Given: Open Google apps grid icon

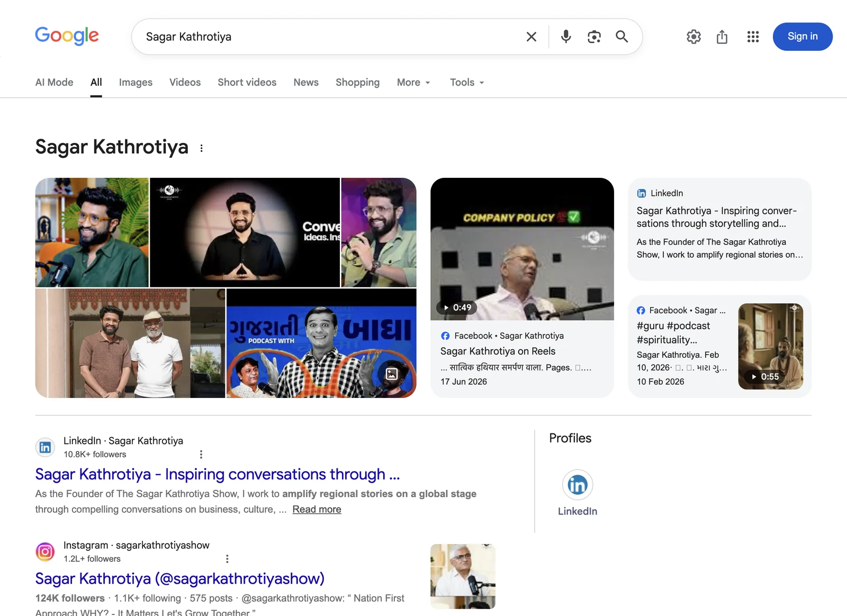Looking at the screenshot, I should click(753, 37).
